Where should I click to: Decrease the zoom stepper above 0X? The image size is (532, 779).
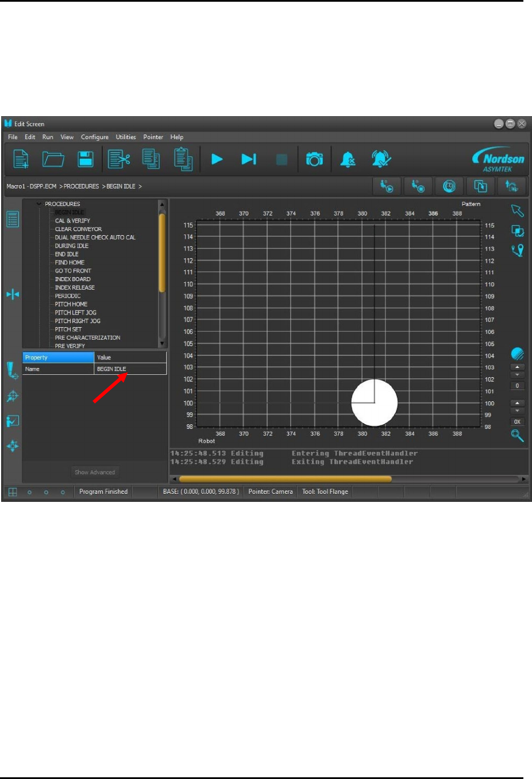click(x=517, y=410)
